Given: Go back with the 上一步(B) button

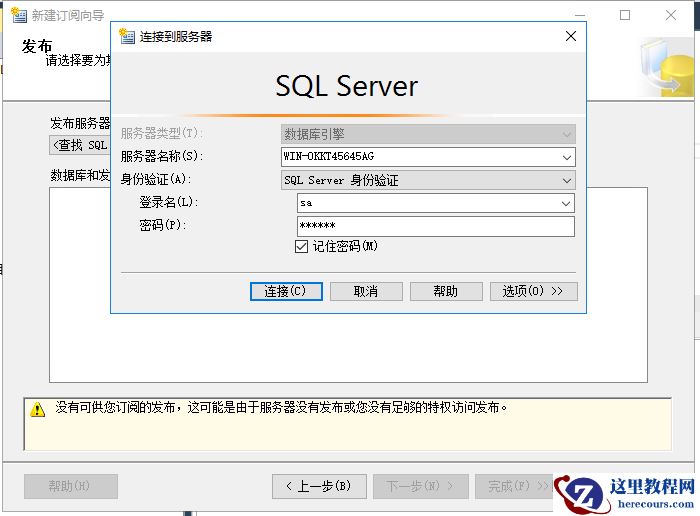Looking at the screenshot, I should click(319, 486).
